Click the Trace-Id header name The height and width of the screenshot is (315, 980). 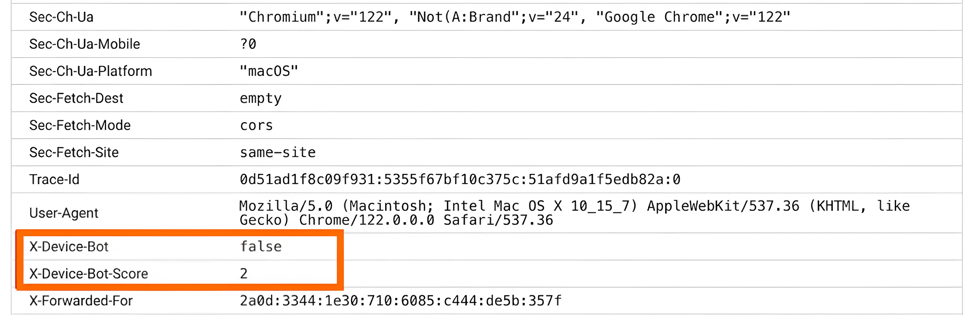coord(54,179)
